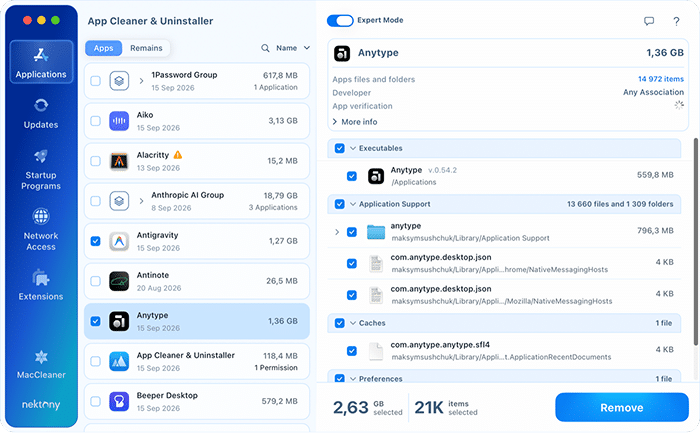The height and width of the screenshot is (433, 700).
Task: Check the 1Password Group checkbox
Action: click(x=96, y=81)
